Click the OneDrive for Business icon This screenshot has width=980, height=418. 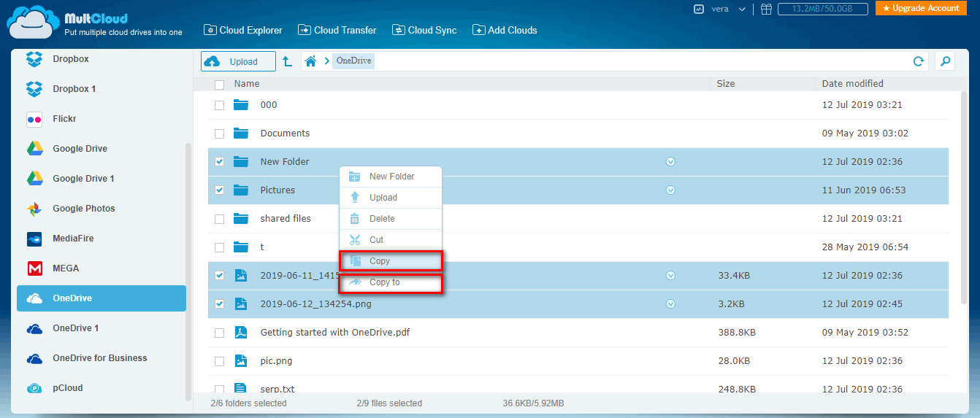click(x=34, y=358)
